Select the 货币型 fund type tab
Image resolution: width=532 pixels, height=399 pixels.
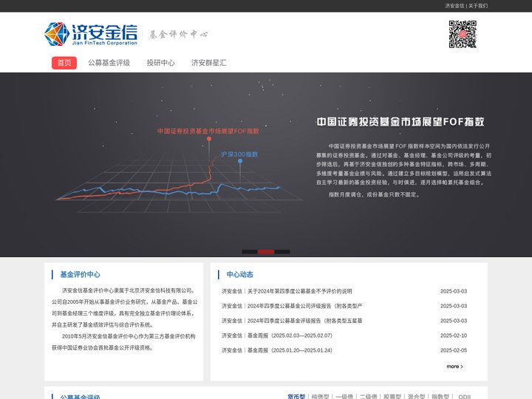click(296, 396)
